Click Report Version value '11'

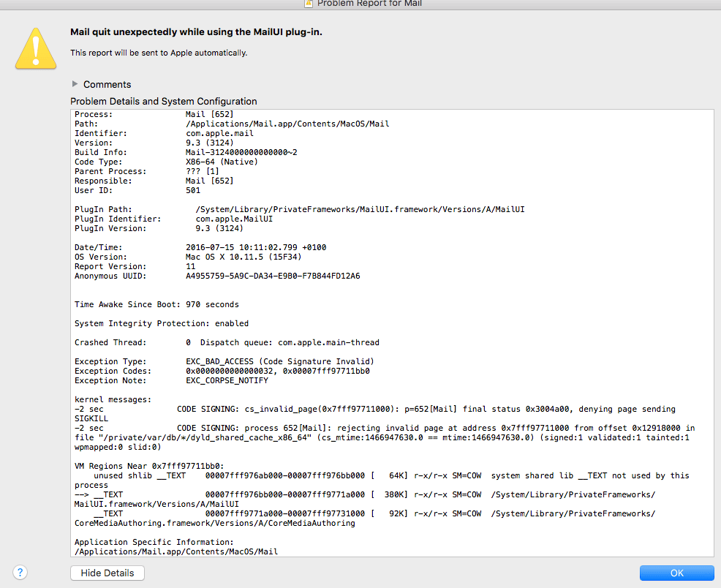click(x=190, y=266)
